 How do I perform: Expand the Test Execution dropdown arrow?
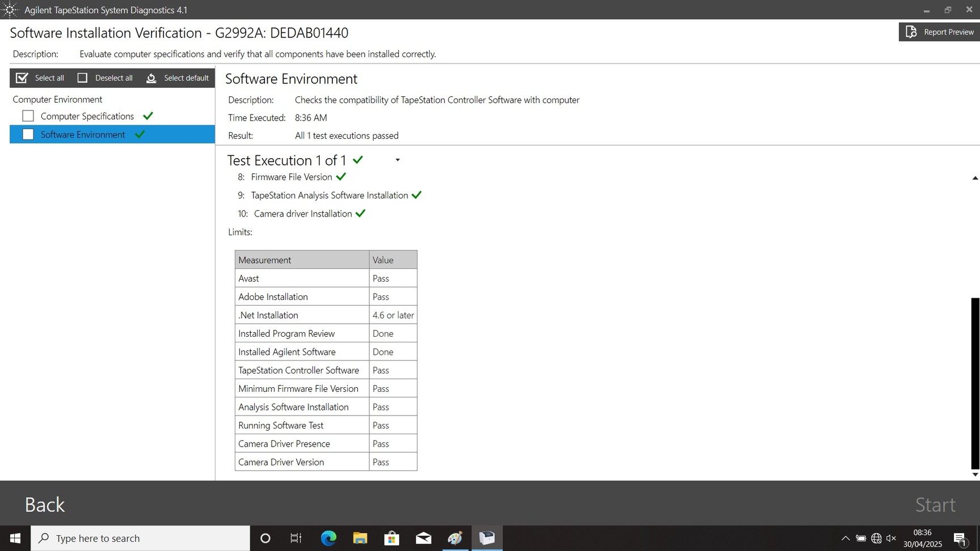click(x=398, y=160)
